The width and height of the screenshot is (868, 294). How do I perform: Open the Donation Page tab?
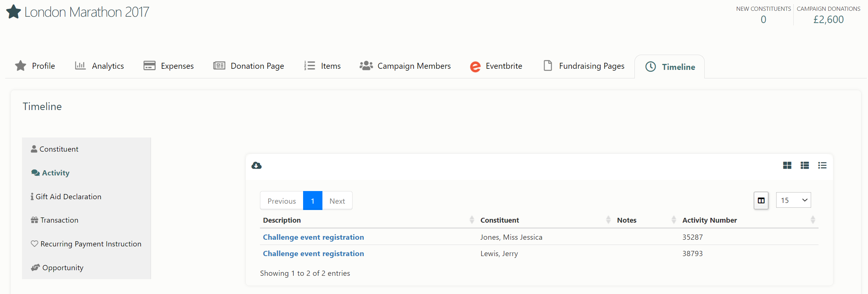tap(248, 66)
